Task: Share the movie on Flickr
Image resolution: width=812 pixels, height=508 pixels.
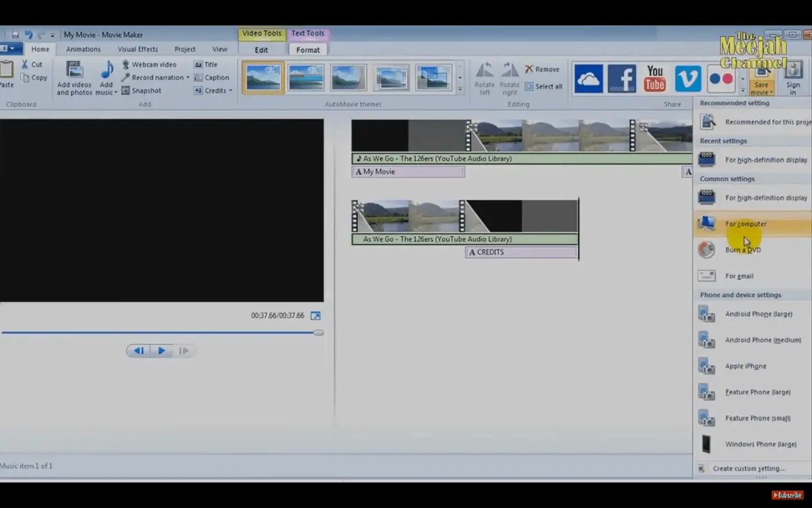Action: pyautogui.click(x=721, y=78)
